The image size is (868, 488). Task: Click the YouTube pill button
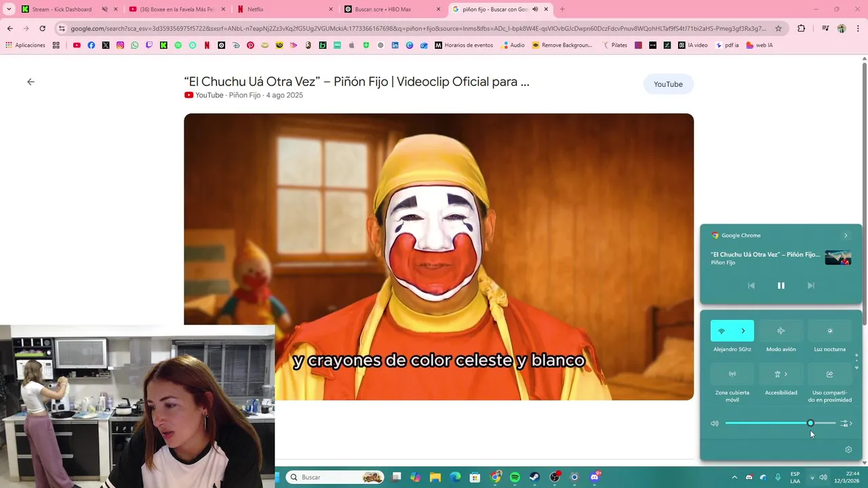coord(668,84)
